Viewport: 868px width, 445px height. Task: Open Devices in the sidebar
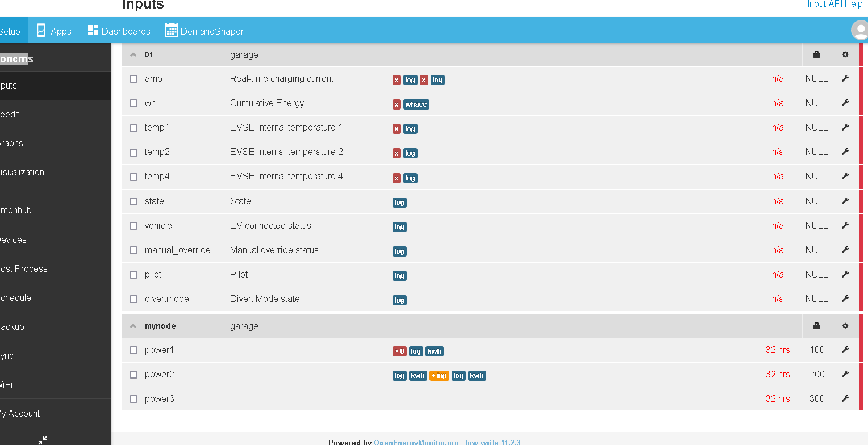tap(55, 240)
